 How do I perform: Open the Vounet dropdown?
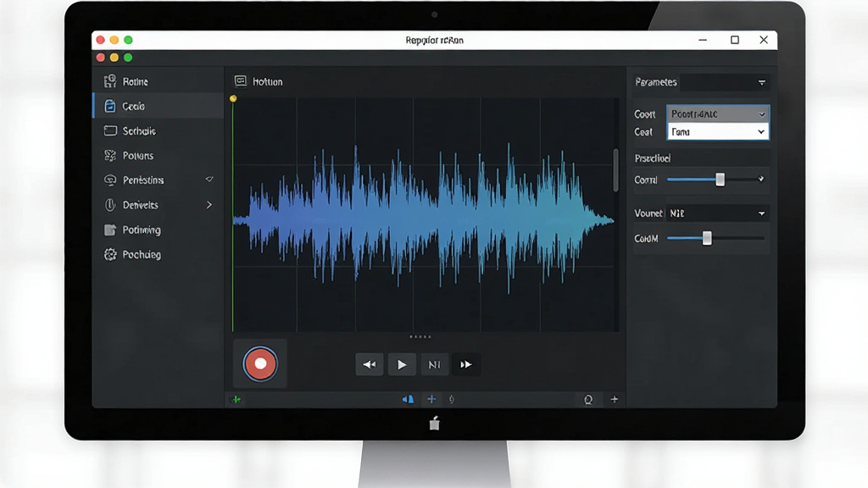tap(718, 213)
